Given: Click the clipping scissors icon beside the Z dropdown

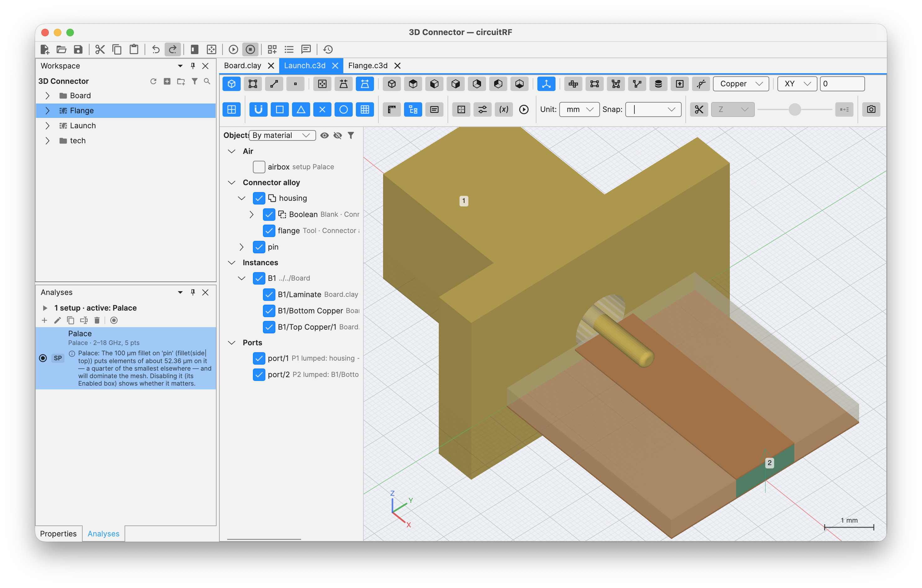Looking at the screenshot, I should click(699, 109).
